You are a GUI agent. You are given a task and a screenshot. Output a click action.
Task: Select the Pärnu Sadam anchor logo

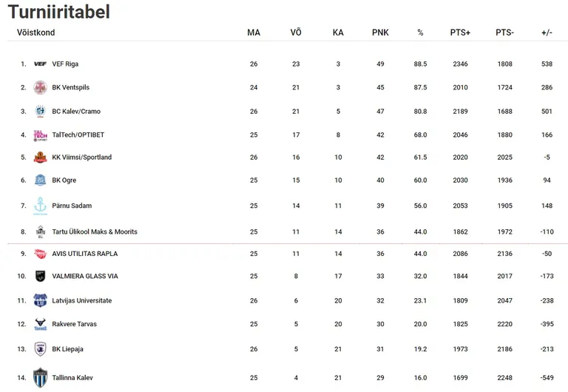pyautogui.click(x=40, y=206)
